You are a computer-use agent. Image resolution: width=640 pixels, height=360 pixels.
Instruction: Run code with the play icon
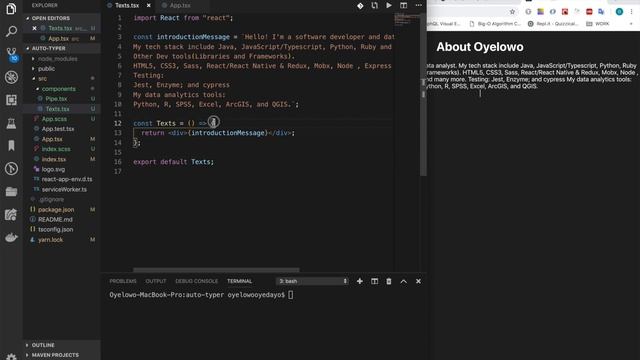389,6
